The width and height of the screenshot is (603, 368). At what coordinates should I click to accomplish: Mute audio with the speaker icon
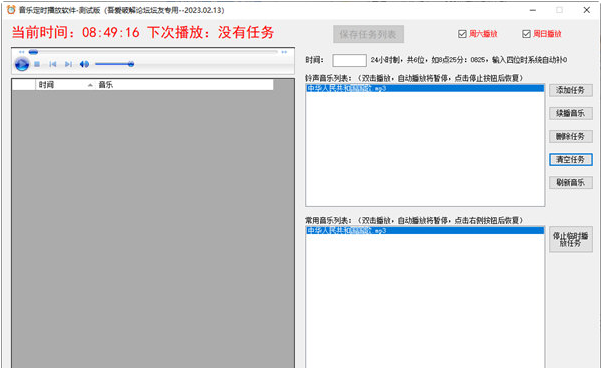coord(84,64)
